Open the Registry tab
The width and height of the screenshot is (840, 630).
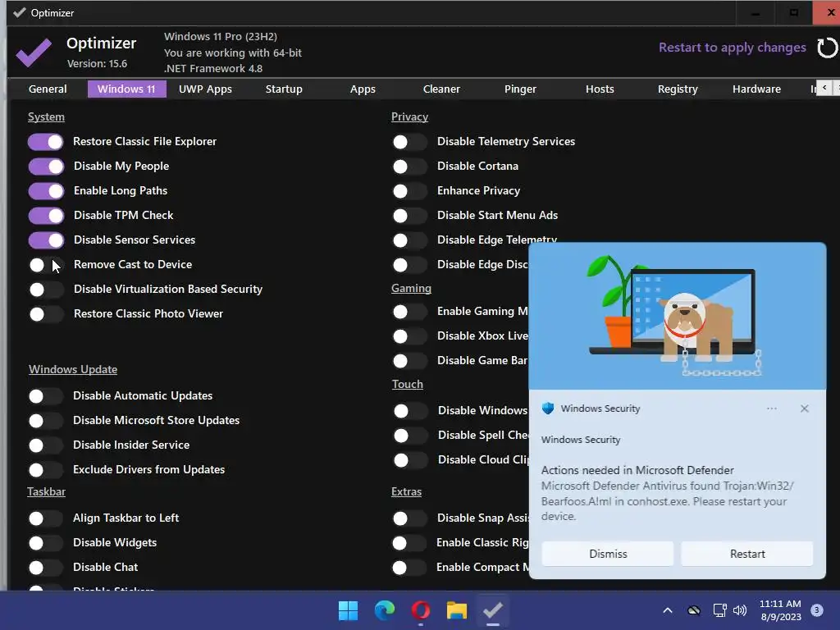[x=678, y=89]
